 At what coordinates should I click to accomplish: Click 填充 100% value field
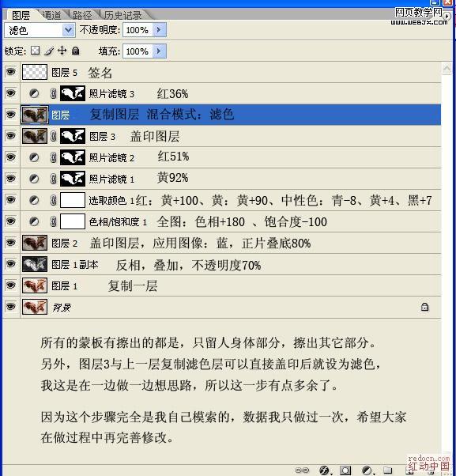pos(138,51)
